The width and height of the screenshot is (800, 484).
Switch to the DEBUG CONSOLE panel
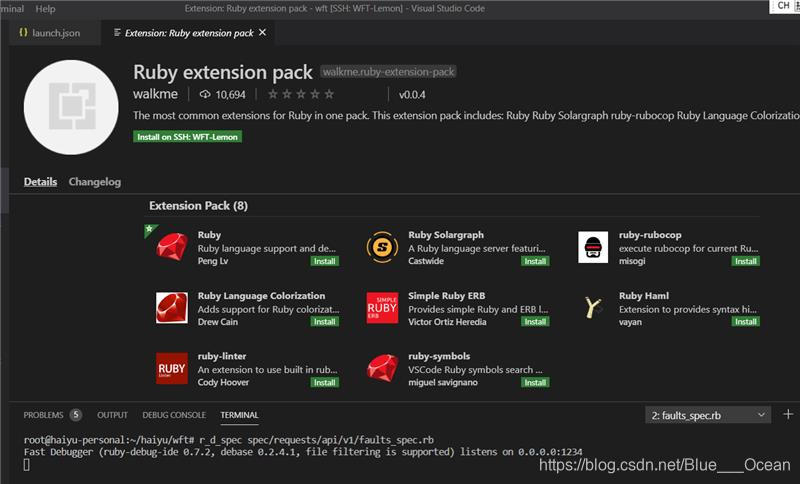[174, 415]
